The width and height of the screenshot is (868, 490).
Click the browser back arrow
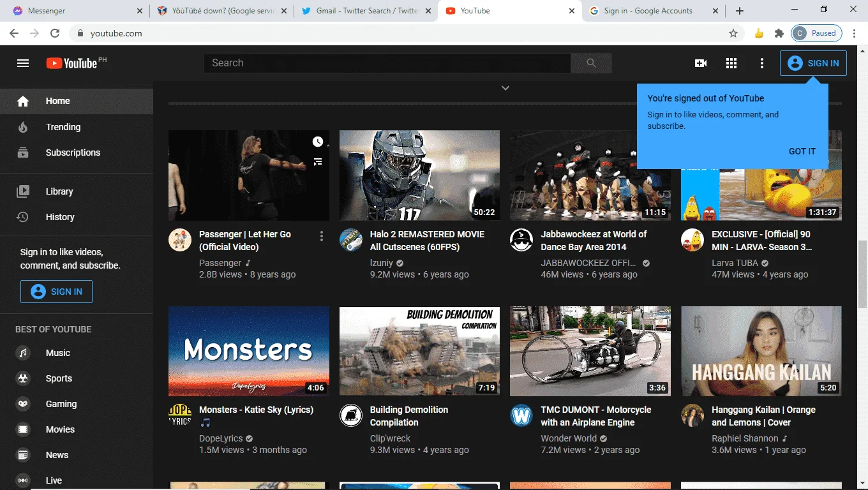coord(14,33)
